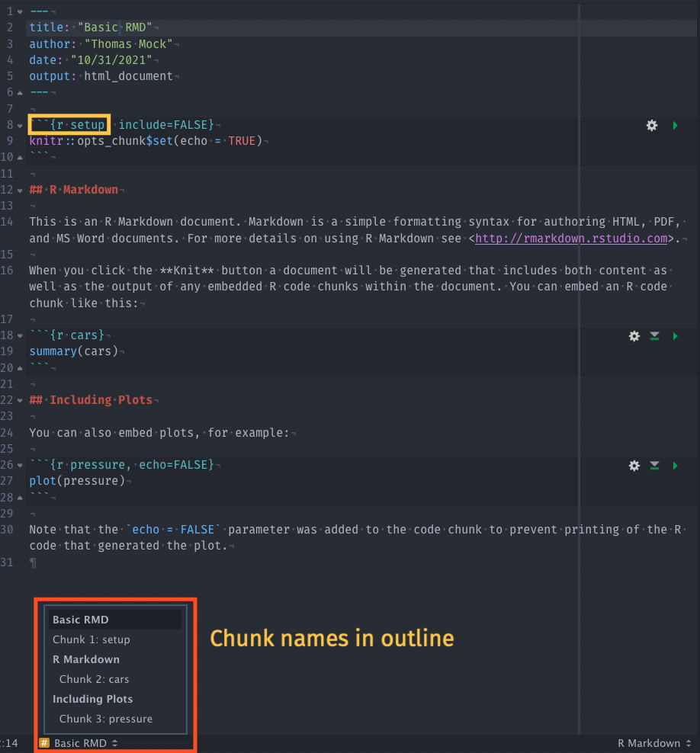Click the `echo = FALSE` inline code

pyautogui.click(x=173, y=530)
